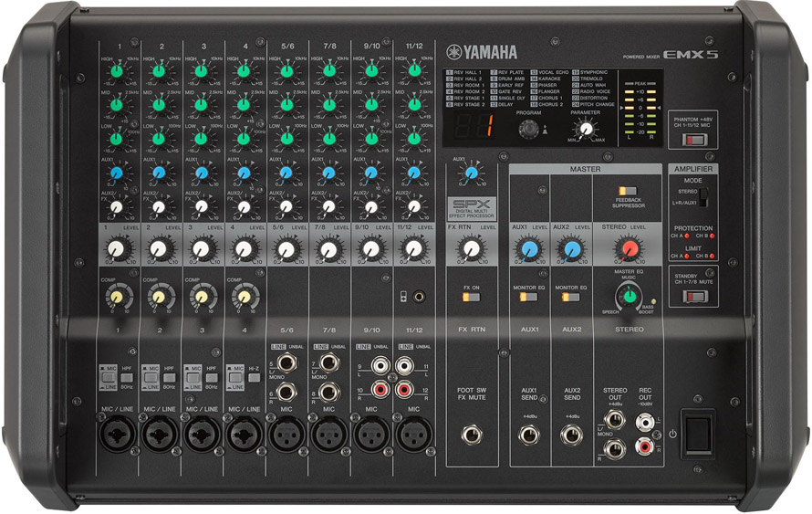812x514 pixels.
Task: Click the channel 2 MID EQ knob
Action: [x=159, y=105]
